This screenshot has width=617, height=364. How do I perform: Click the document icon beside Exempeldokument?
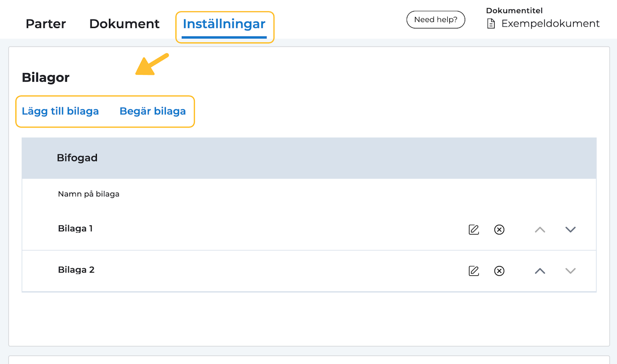click(x=491, y=24)
